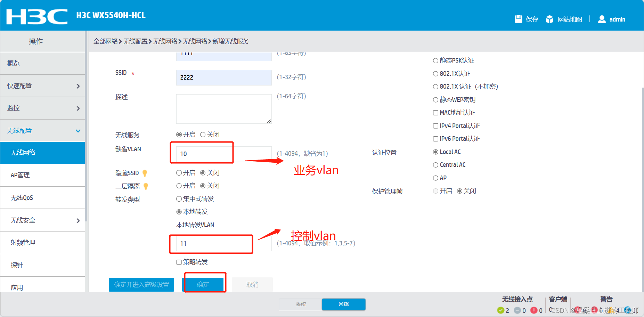Open the 网站地图 sitemap icon
The width and height of the screenshot is (644, 317).
[x=550, y=19]
